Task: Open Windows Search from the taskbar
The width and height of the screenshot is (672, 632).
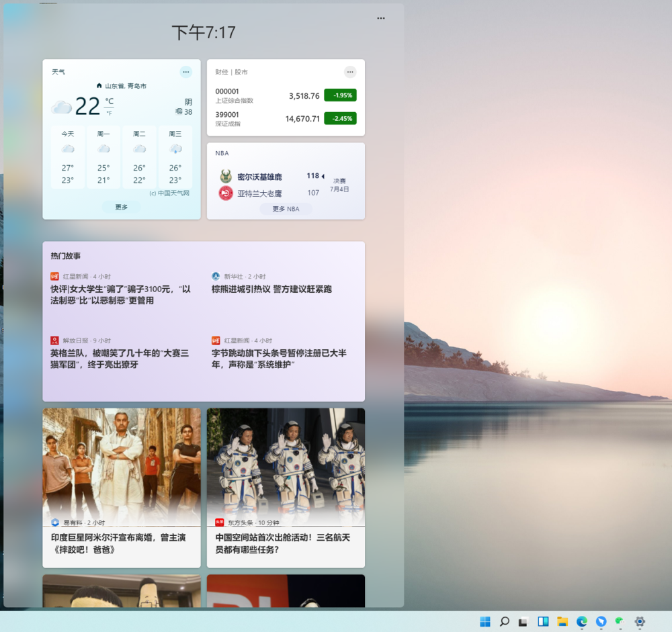Action: 504,621
